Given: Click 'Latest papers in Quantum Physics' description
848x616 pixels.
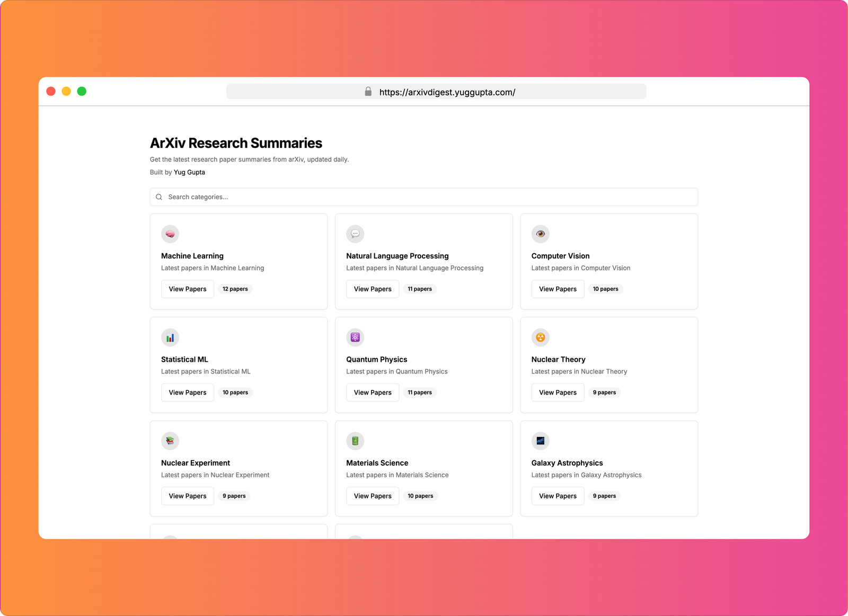Looking at the screenshot, I should pos(397,372).
